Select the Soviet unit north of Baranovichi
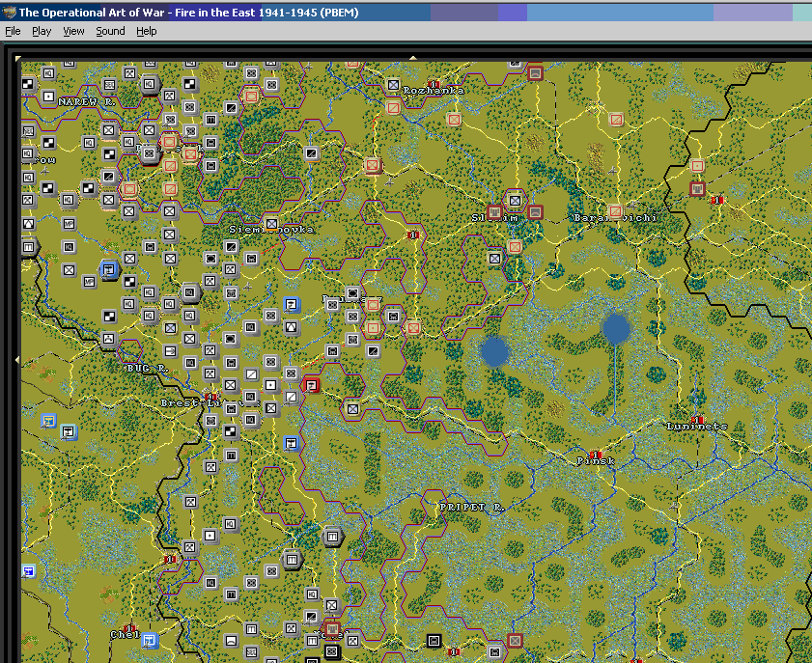This screenshot has height=663, width=812. coord(616,120)
